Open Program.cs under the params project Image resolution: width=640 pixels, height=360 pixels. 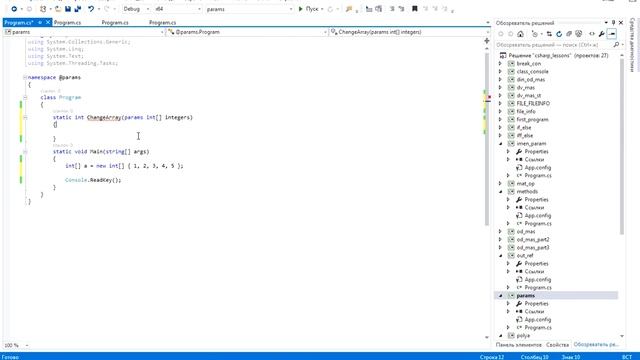(x=538, y=327)
